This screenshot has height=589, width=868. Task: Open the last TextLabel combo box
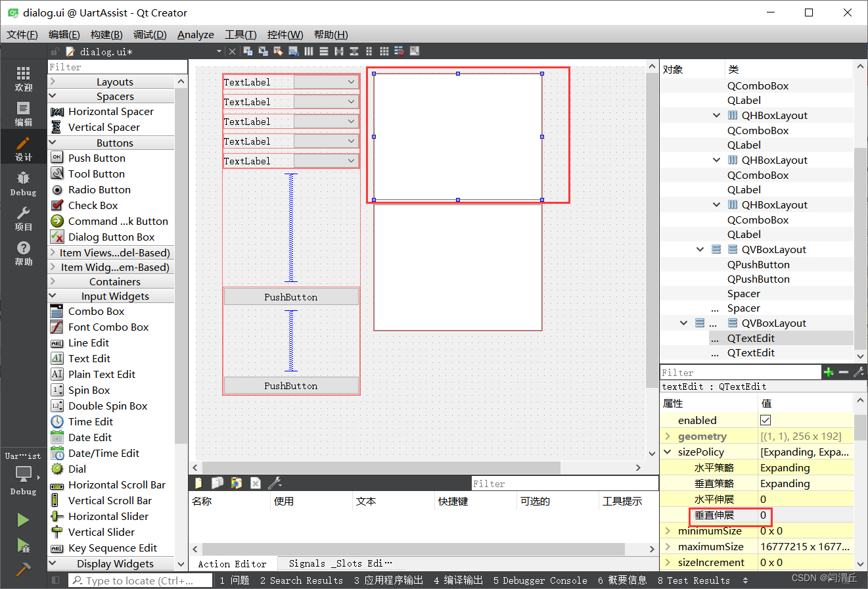tap(326, 161)
